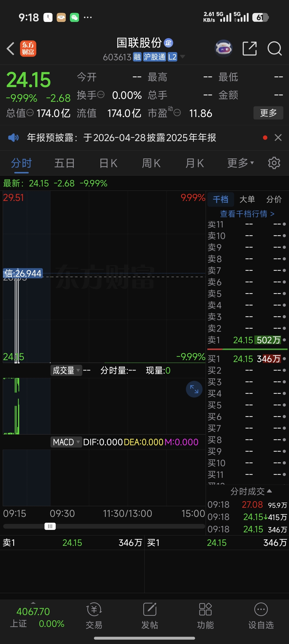Tap the 融 margin tag
This screenshot has height=644, width=289.
[137, 57]
